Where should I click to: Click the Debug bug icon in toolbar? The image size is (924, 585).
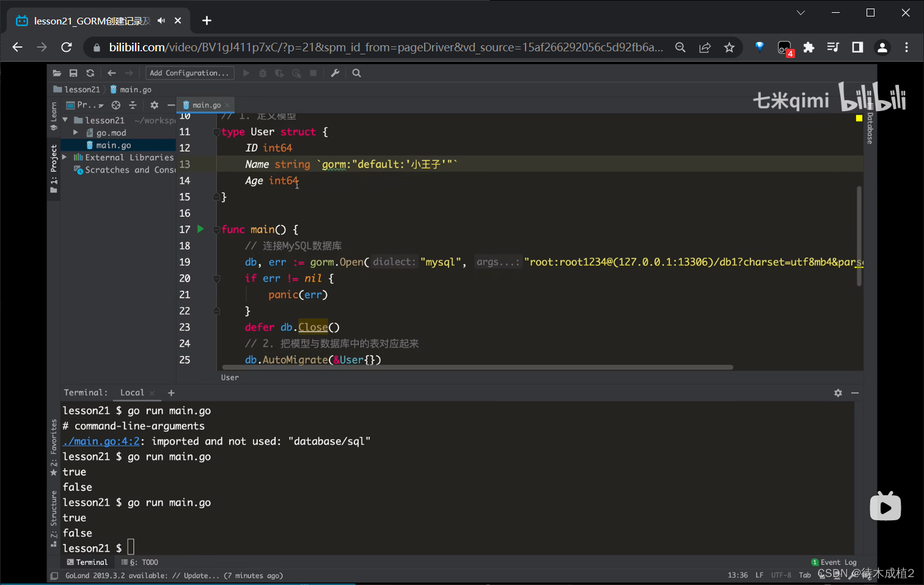263,73
